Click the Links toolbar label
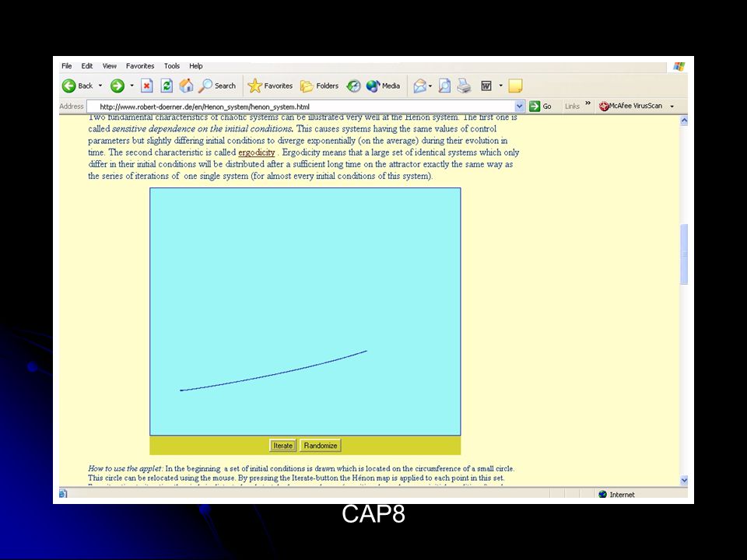Screen dimensions: 747x560 click(572, 107)
